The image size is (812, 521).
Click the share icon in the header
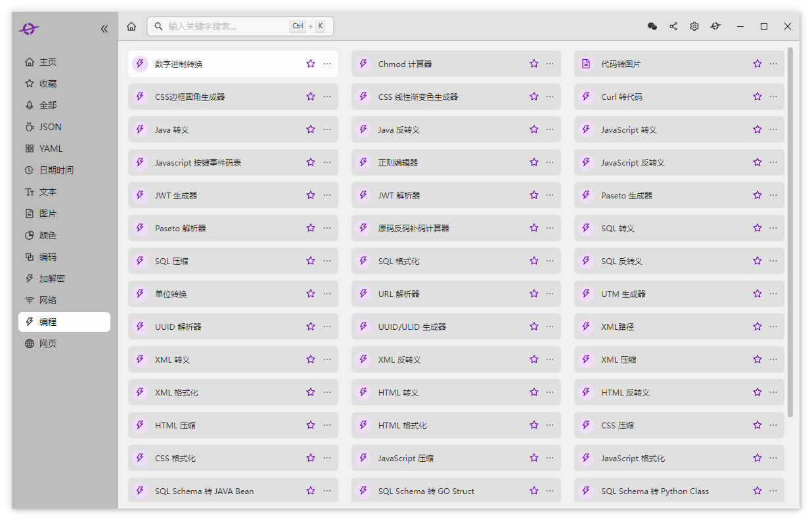click(x=673, y=26)
